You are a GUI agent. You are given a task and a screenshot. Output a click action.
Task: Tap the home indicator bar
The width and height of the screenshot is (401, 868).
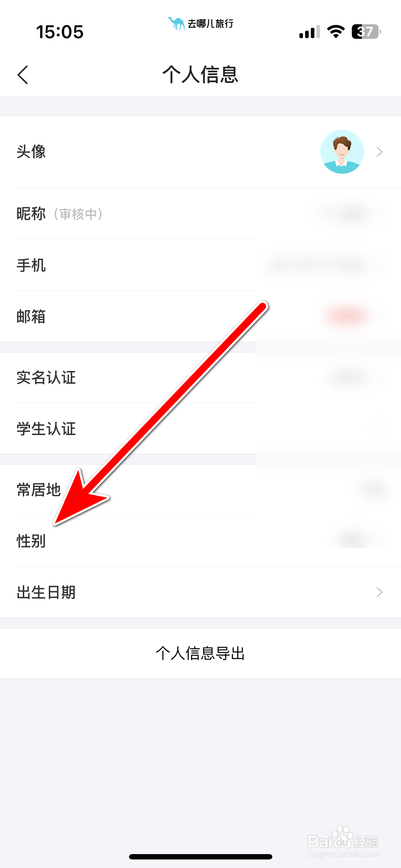pos(201,857)
